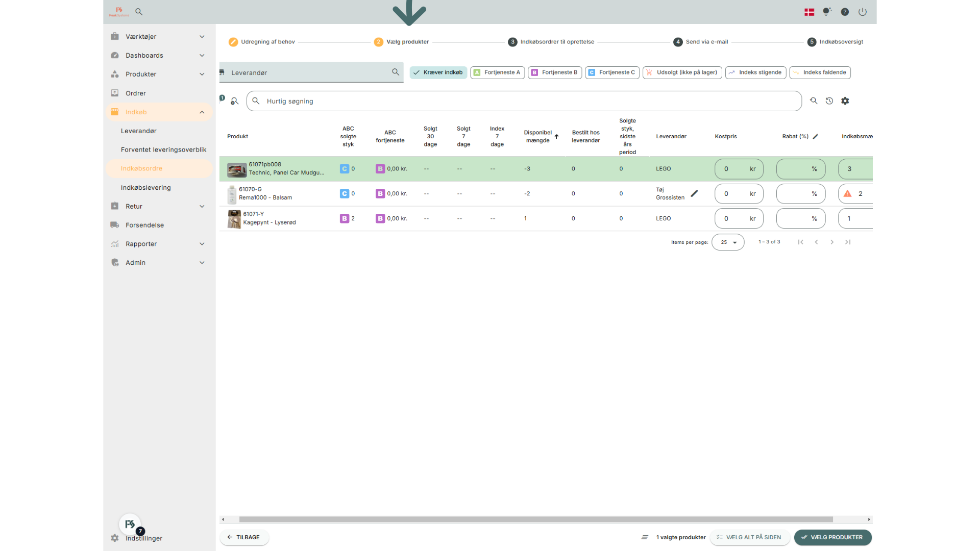Click the Forsendelse truck icon

coord(115,225)
